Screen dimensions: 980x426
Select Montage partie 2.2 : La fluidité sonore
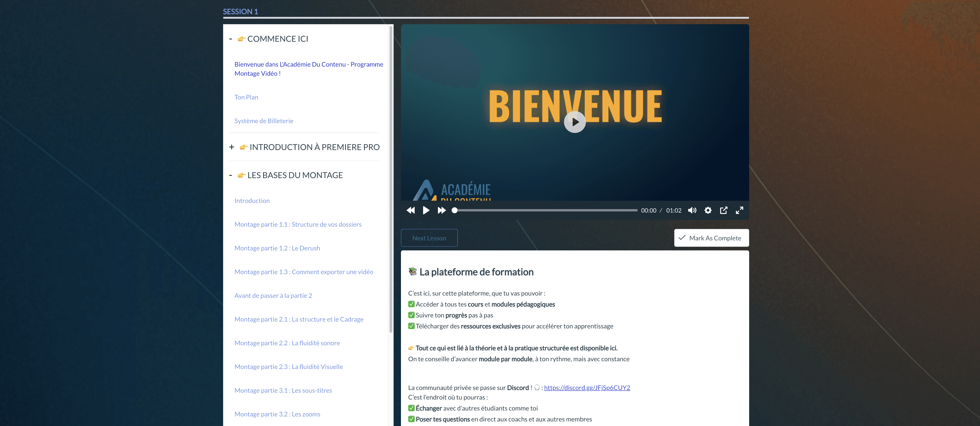pyautogui.click(x=287, y=343)
